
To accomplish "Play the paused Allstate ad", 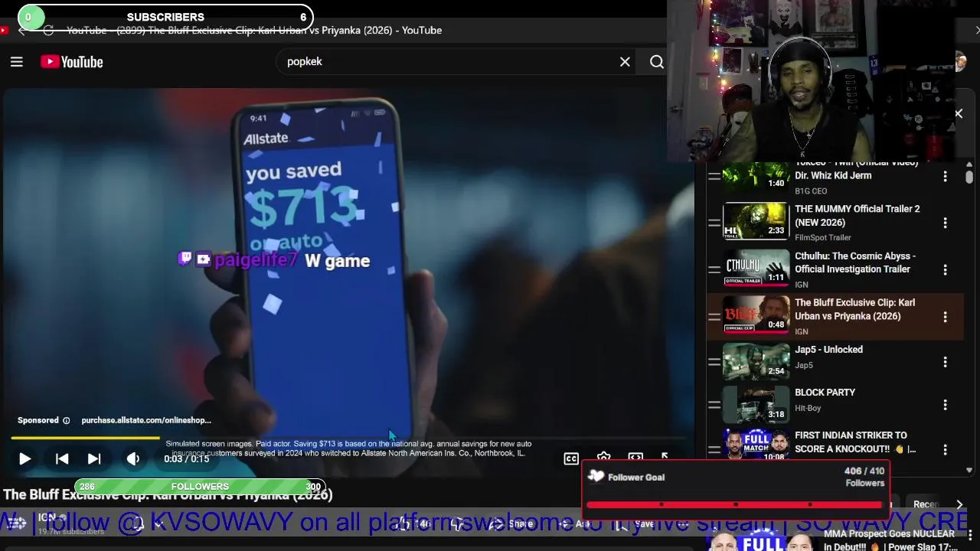I will point(24,458).
